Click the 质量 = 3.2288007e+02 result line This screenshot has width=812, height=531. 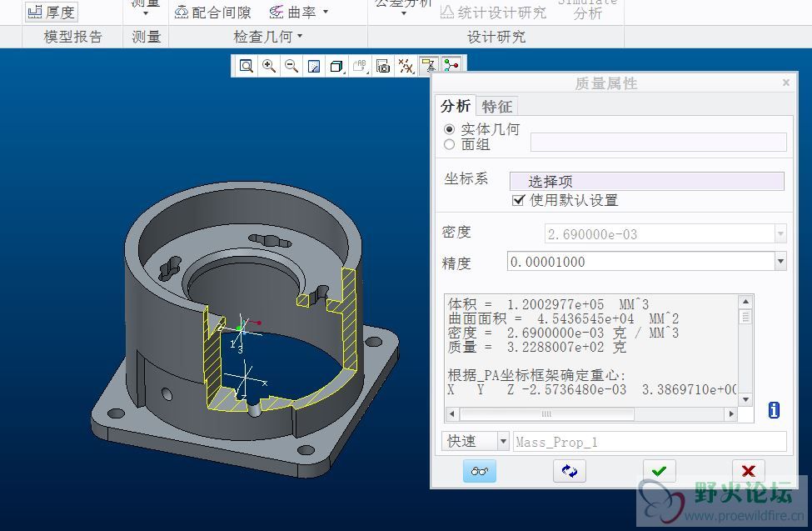coord(537,347)
